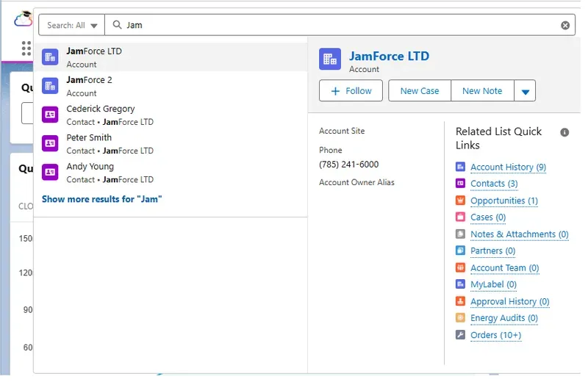Open Cases (0) related list

(x=488, y=217)
